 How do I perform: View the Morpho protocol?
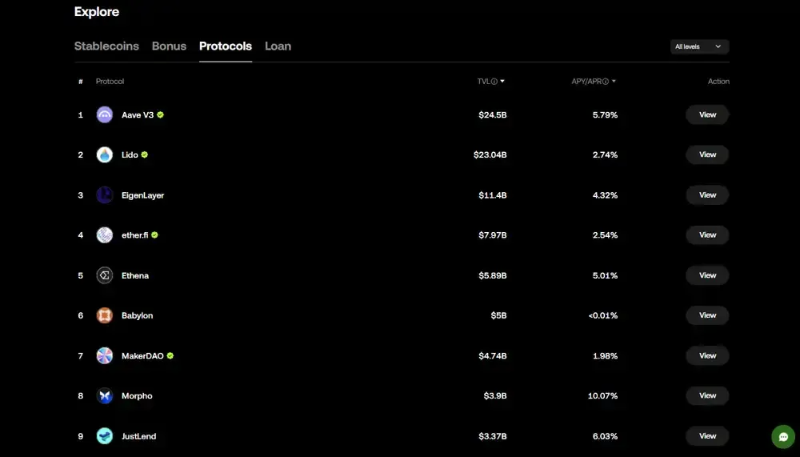pos(707,396)
